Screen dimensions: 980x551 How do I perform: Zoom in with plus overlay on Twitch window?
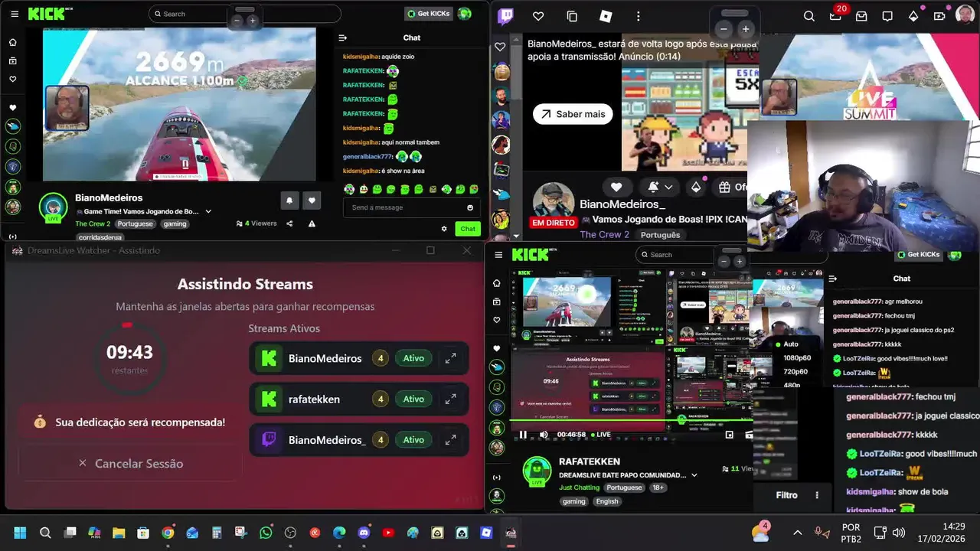click(745, 29)
